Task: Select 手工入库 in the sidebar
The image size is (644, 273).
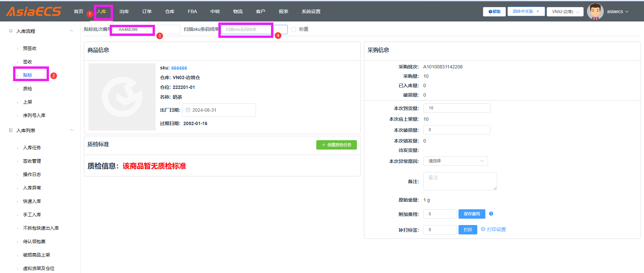Action: click(32, 215)
